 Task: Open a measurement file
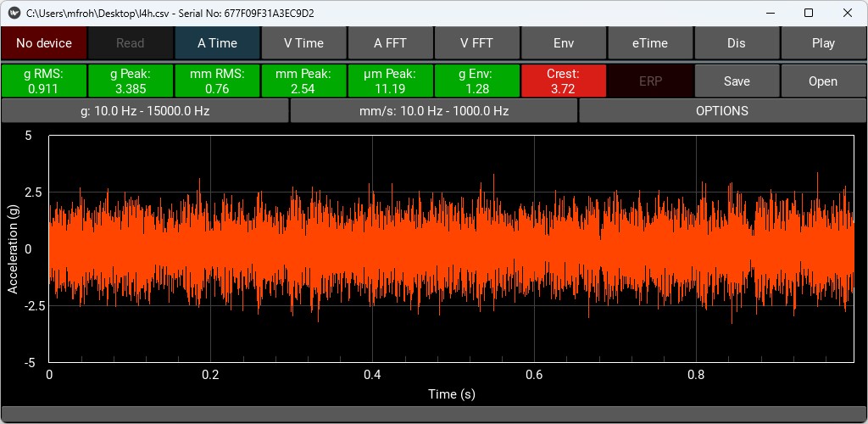coord(824,81)
